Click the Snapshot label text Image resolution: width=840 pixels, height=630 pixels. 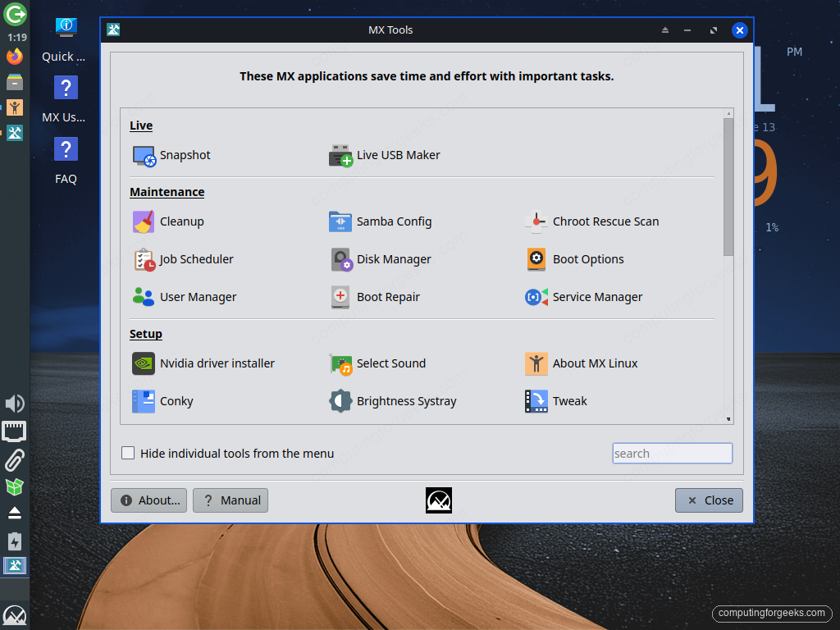click(185, 155)
